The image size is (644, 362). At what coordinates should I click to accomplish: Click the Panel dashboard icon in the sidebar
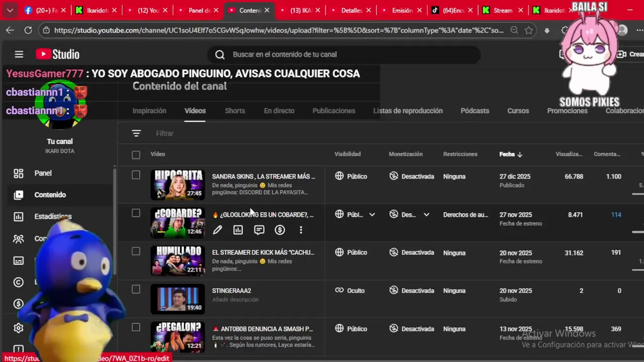(x=19, y=173)
